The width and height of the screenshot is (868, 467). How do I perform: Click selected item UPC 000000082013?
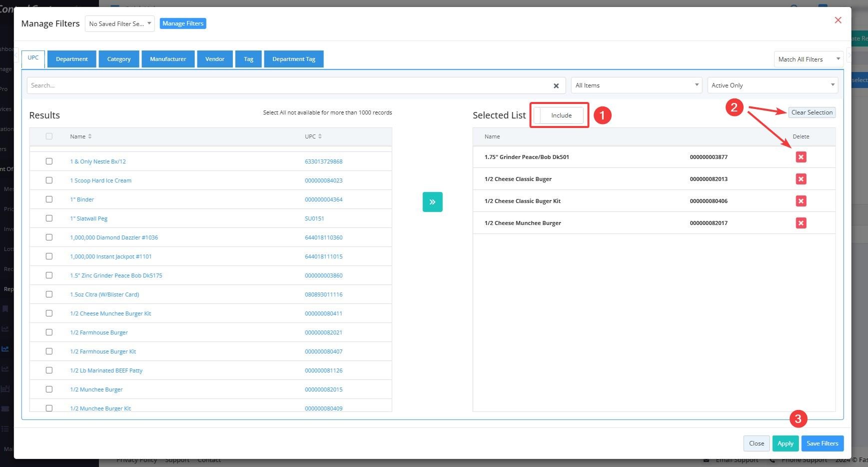point(709,179)
